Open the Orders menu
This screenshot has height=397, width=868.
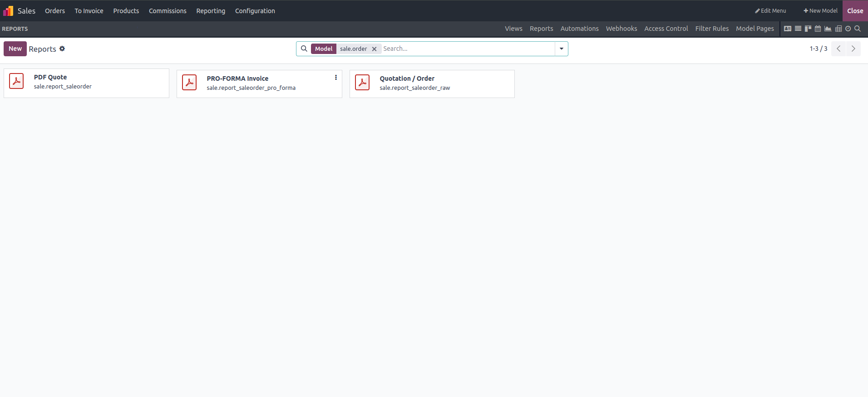point(55,11)
